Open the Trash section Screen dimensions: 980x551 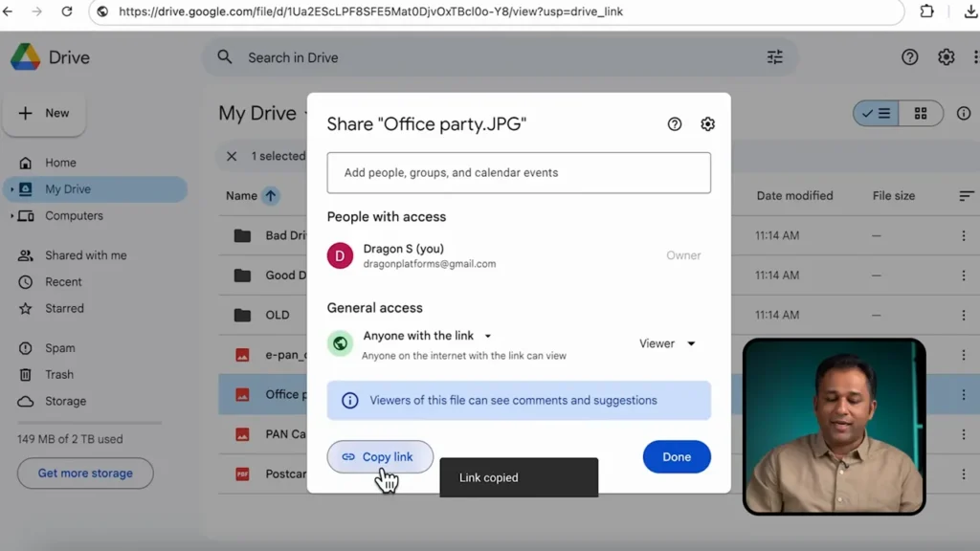(x=58, y=375)
